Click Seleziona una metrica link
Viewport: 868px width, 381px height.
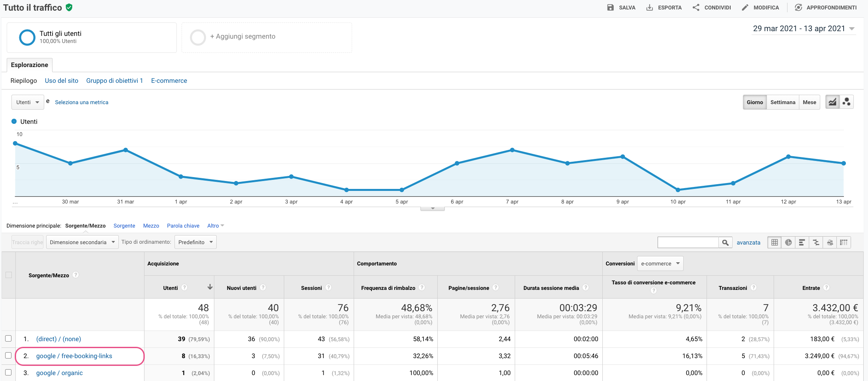point(82,102)
